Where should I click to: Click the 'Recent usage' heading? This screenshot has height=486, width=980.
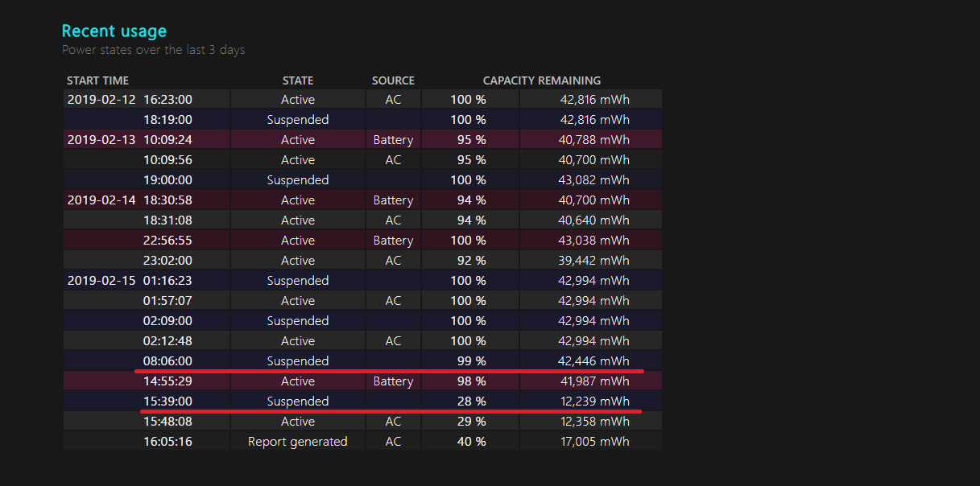coord(114,31)
